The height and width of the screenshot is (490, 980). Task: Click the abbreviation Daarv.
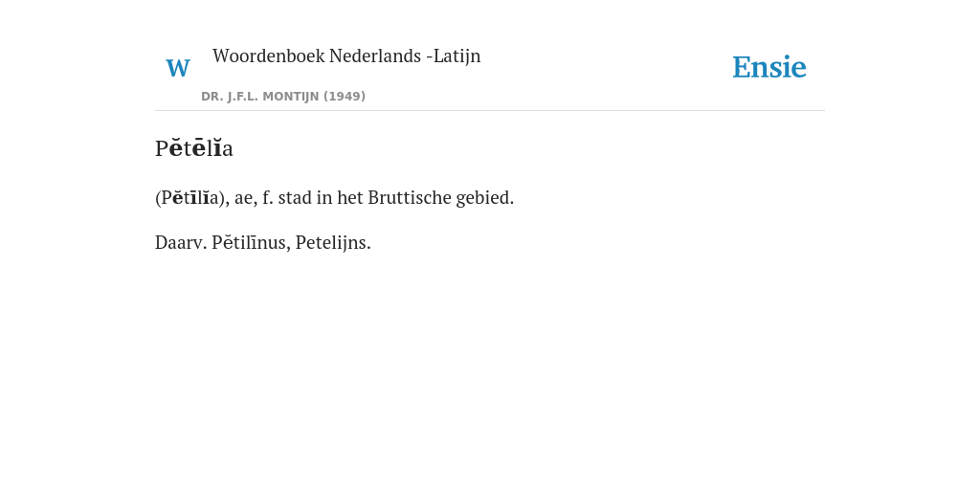pyautogui.click(x=181, y=242)
